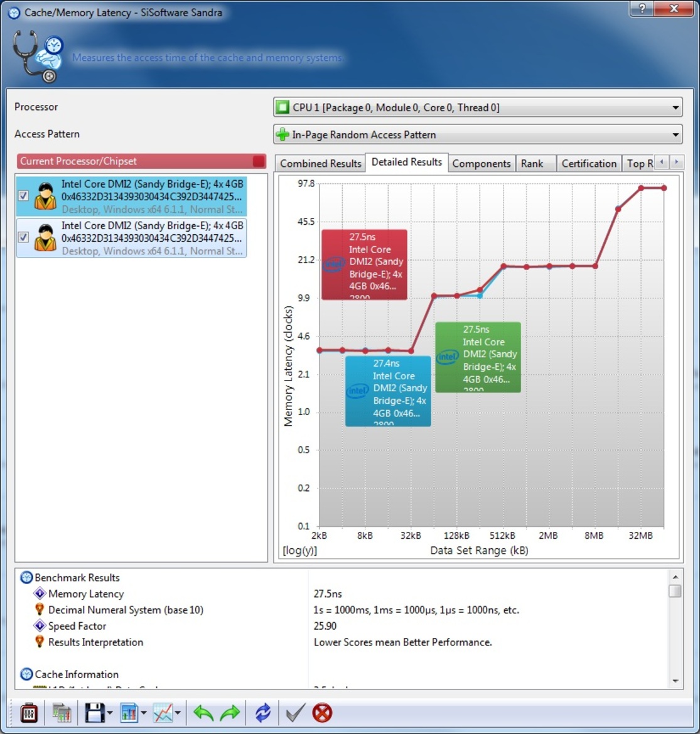This screenshot has height=734, width=700.
Task: Click the blue 27.4ns chart legend box
Action: 388,391
